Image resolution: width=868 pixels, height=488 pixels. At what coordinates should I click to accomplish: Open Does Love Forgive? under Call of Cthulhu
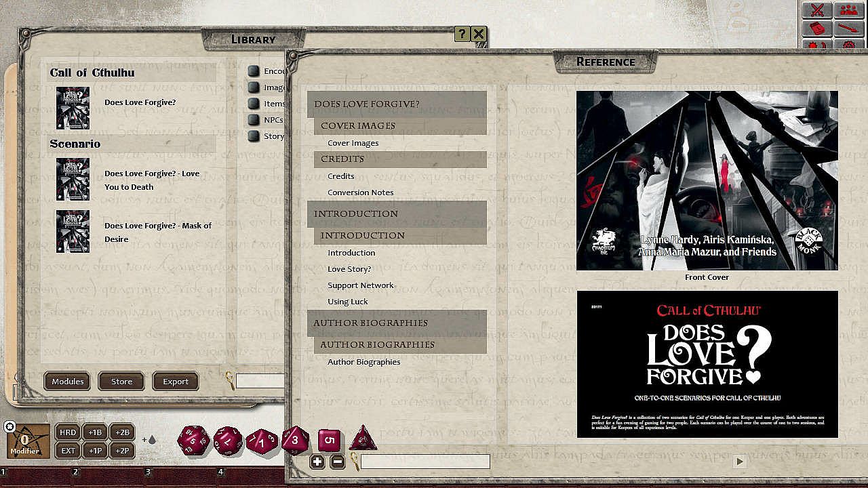(140, 102)
